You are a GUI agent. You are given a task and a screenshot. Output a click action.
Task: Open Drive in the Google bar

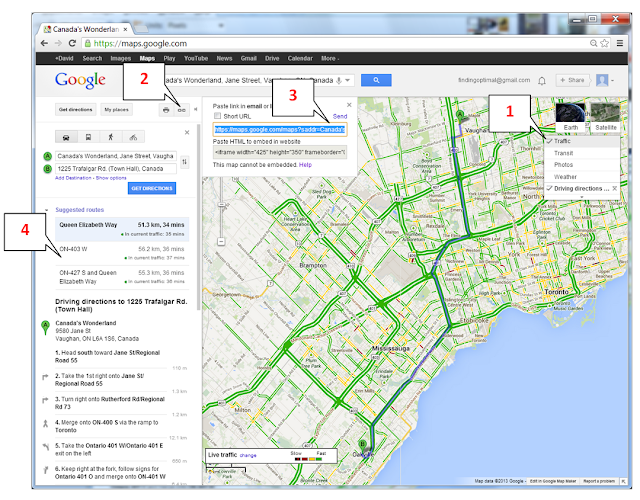(x=272, y=58)
